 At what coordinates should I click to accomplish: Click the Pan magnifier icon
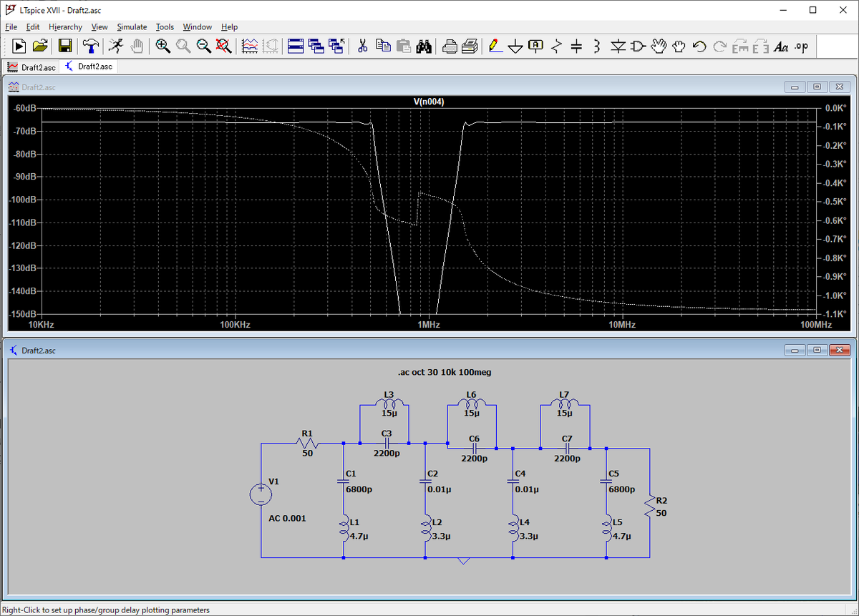click(x=183, y=46)
